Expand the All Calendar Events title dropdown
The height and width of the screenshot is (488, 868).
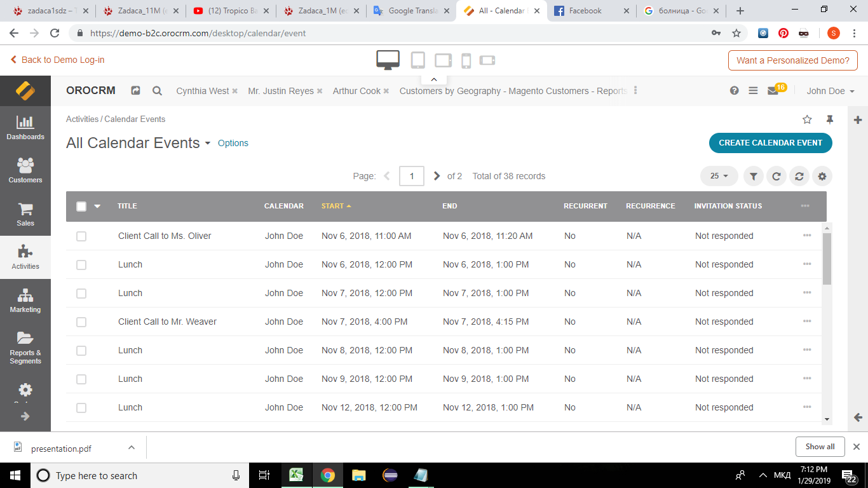click(x=207, y=144)
